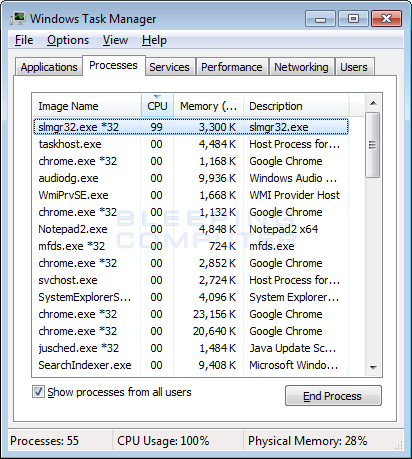Open the Users tab

(x=354, y=67)
